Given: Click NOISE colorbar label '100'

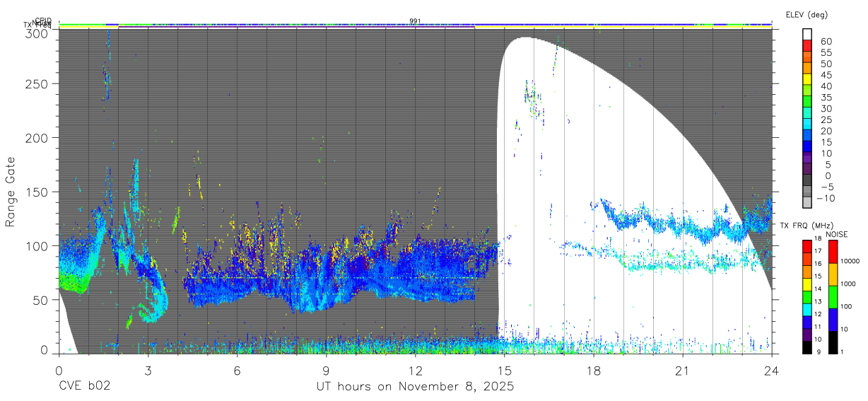Looking at the screenshot, I should point(848,307).
